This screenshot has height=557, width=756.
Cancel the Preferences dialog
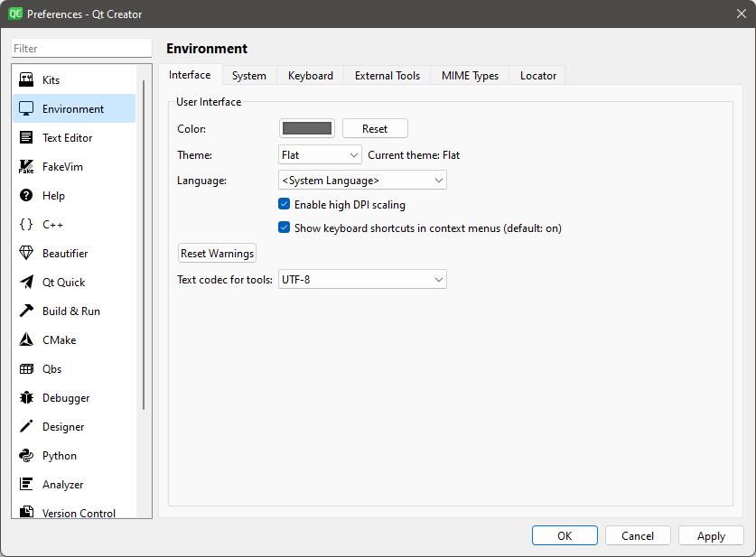click(x=638, y=536)
